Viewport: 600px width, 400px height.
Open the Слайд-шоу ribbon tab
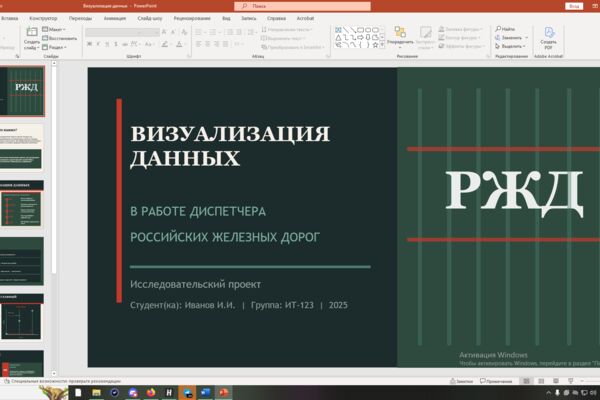[150, 18]
